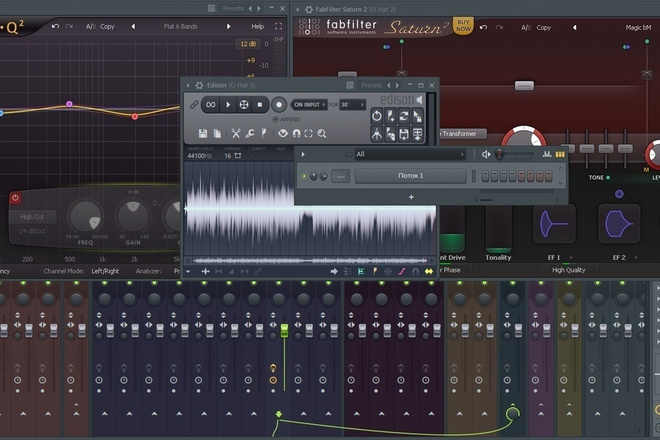Click Edison's noise-tool table-arrow button
Viewport: 660px width, 440px height.
417,134
